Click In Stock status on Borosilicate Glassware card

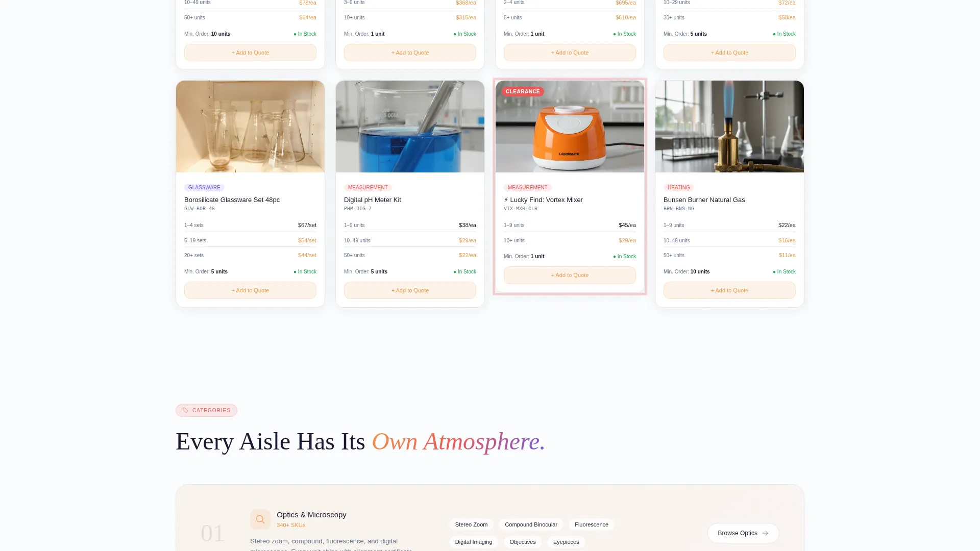pos(305,272)
